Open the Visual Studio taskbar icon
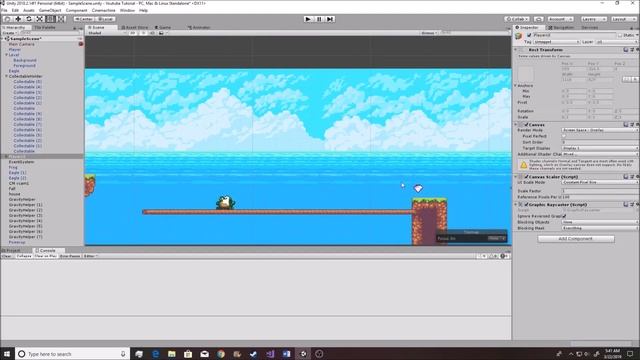Screen dimensions: 640x360 tap(270, 354)
